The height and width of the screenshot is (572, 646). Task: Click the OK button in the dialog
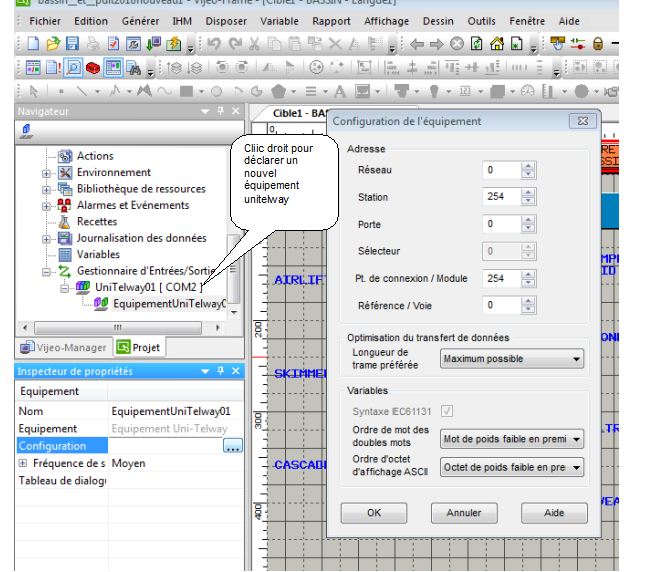pyautogui.click(x=373, y=513)
